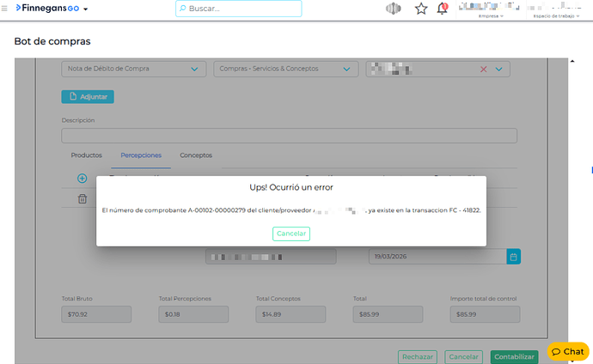Switch to the Conceptos tab
Viewport: 593px width, 364px height.
point(195,155)
